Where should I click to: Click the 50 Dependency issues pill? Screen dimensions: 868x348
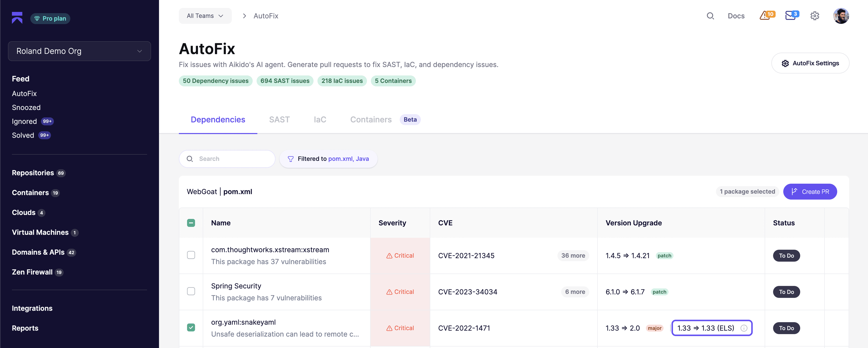[216, 81]
